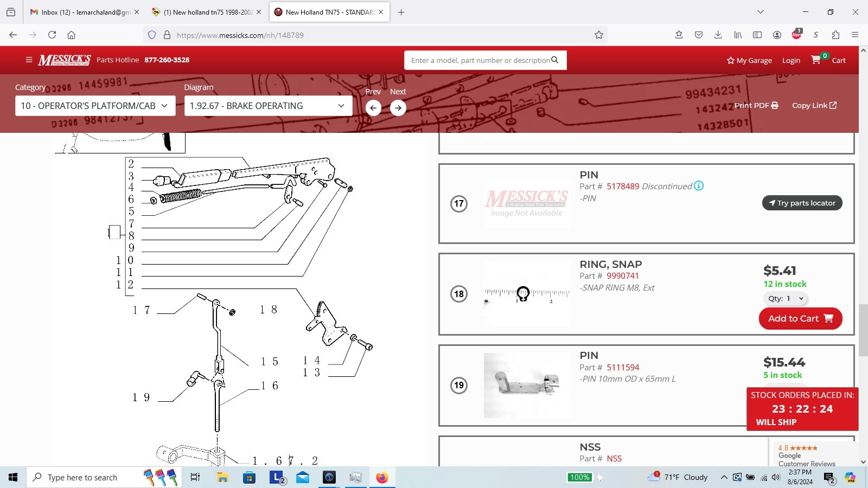This screenshot has width=868, height=488.
Task: Click Print PDF link
Action: pos(756,106)
